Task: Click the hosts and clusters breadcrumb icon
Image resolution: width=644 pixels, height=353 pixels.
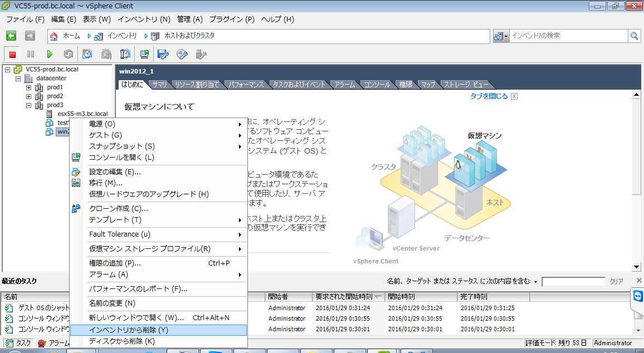Action: click(x=155, y=36)
